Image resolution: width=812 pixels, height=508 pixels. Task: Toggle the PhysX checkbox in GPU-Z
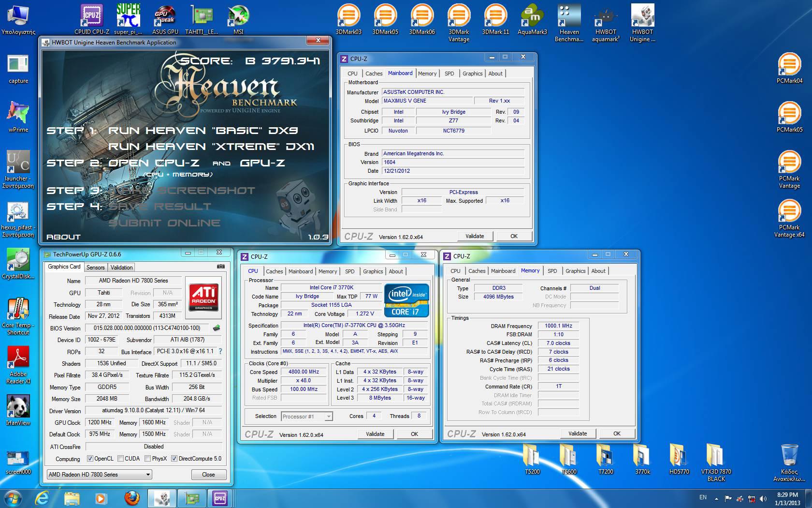147,459
